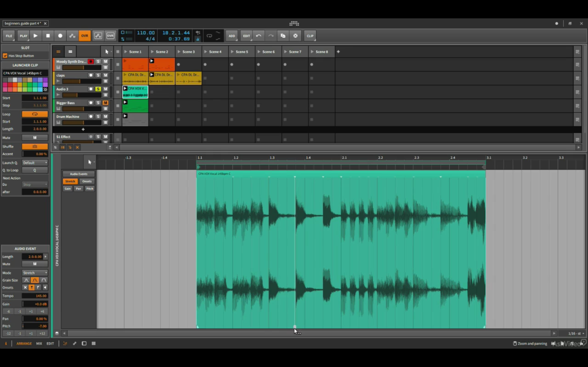Screen dimensions: 588x367
Task: Click the stop icon in the transport bar
Action: (x=48, y=36)
